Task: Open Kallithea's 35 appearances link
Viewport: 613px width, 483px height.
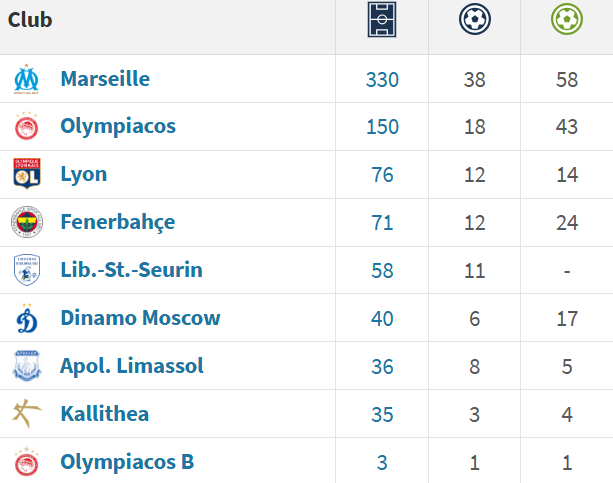Action: pos(382,414)
